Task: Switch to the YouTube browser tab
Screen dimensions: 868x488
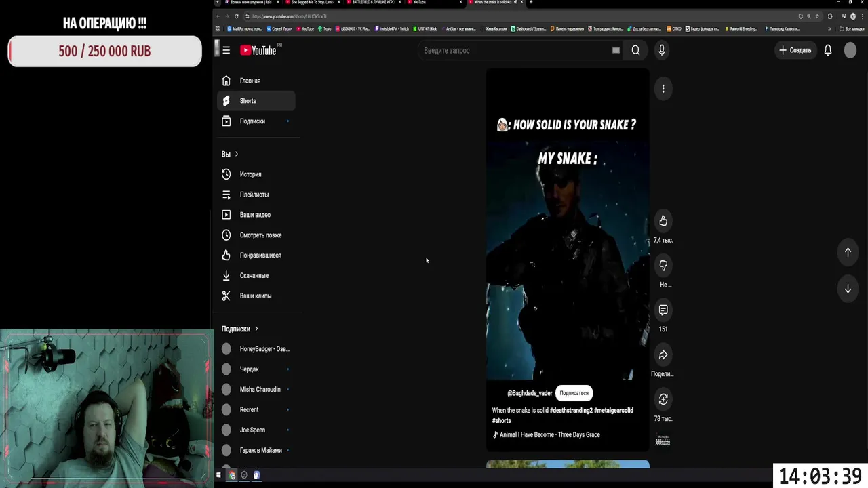Action: pos(434,2)
